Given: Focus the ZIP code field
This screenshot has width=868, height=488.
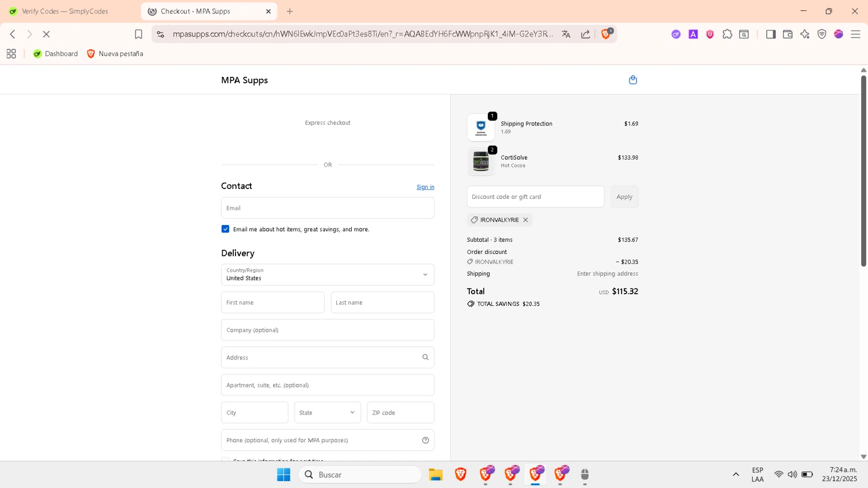Looking at the screenshot, I should pos(400,413).
